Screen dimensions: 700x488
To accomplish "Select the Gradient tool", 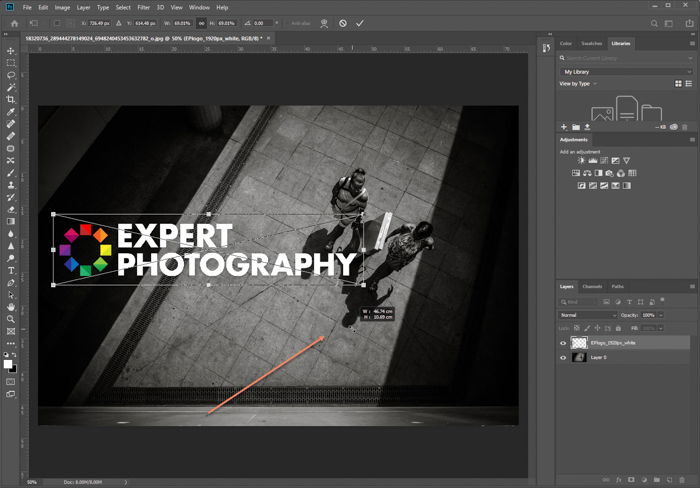I will click(11, 221).
